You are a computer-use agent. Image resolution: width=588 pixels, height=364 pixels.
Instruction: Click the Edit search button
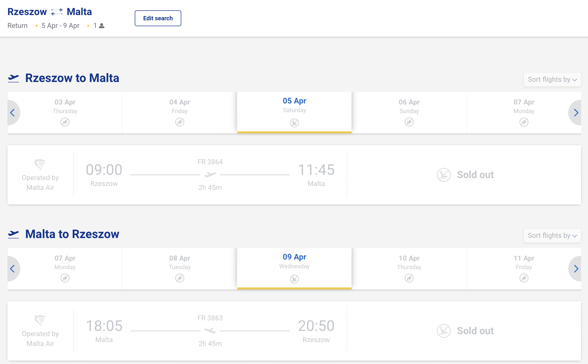point(158,18)
